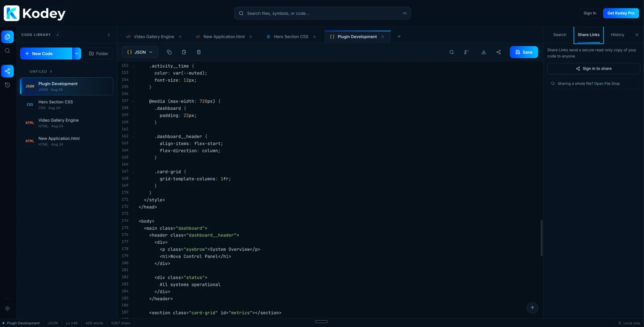Click the scroll-to-top arrow button
The width and height of the screenshot is (644, 327).
[x=532, y=308]
